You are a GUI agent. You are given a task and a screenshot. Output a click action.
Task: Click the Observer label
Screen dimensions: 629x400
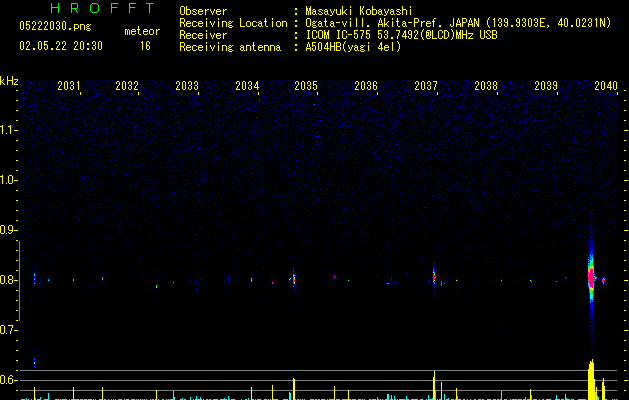click(203, 11)
